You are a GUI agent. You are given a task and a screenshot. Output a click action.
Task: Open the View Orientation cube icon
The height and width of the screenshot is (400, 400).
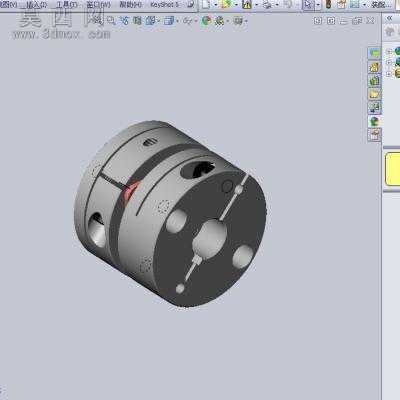150,21
